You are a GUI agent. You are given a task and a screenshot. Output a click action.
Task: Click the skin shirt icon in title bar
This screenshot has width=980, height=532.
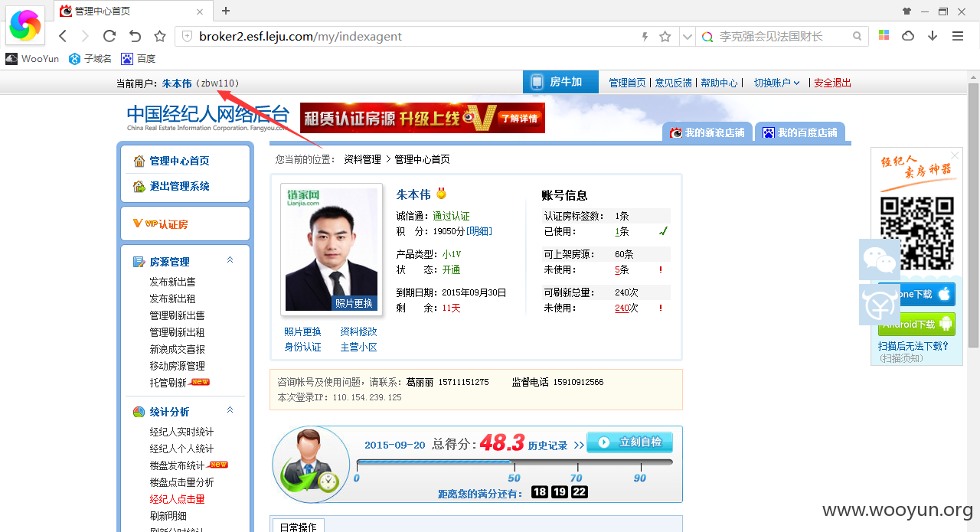[907, 11]
